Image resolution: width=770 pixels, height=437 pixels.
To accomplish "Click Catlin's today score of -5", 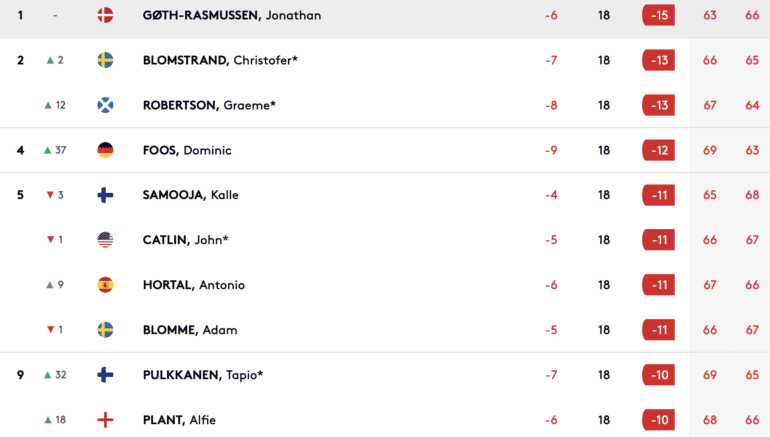I will pos(551,240).
